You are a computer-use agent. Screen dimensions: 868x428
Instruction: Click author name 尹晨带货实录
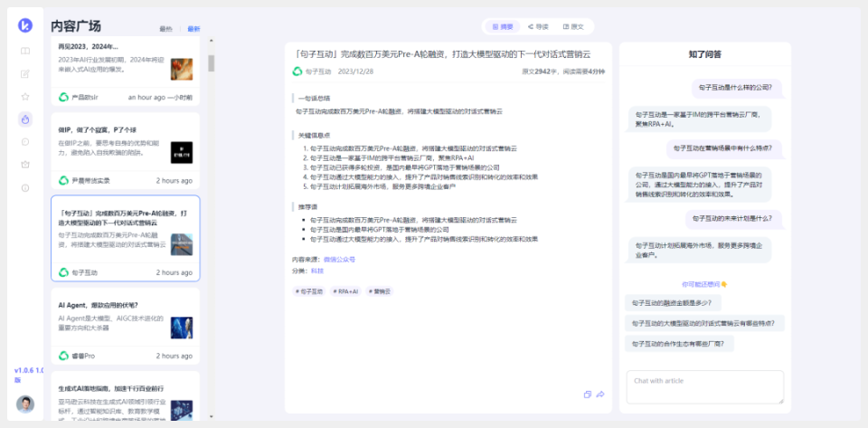90,180
